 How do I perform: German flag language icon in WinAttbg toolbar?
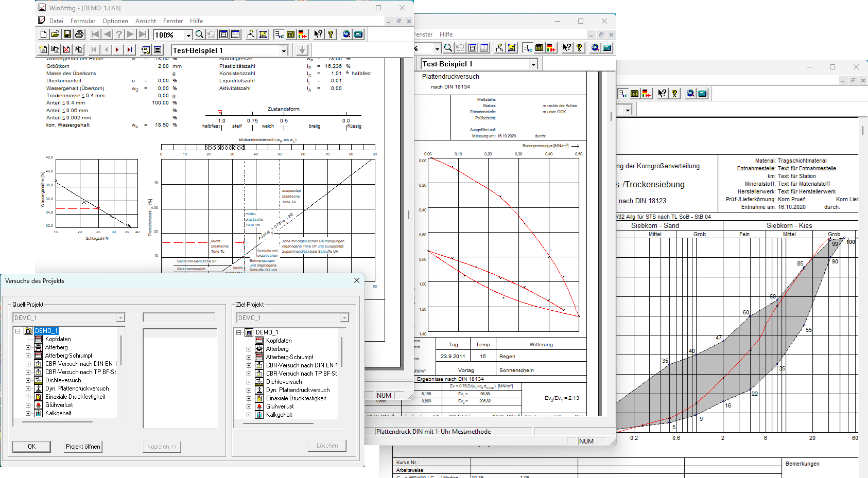coord(302,34)
